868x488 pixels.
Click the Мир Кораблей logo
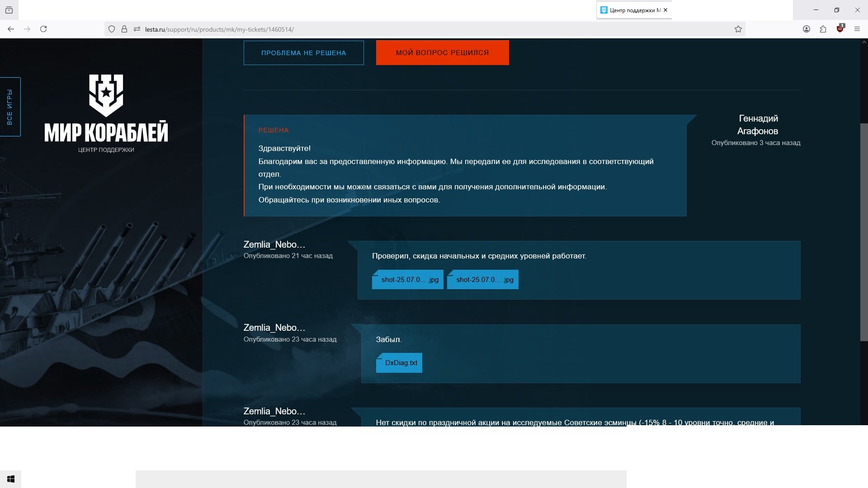coord(106,113)
